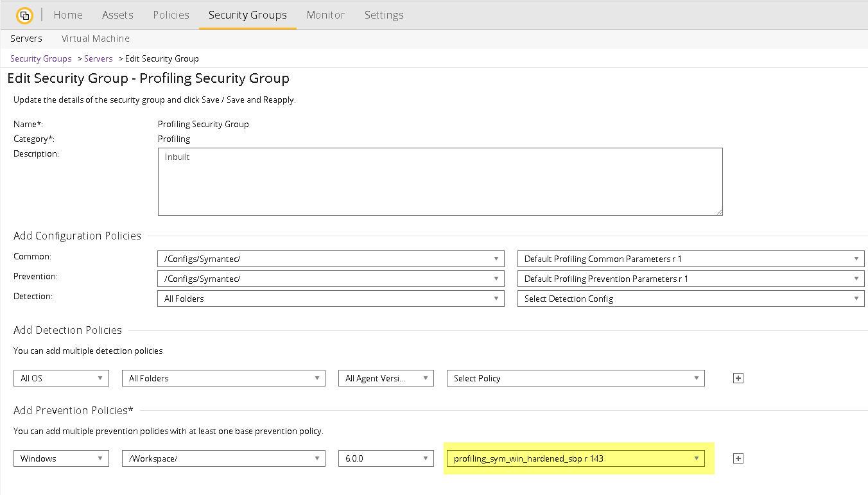This screenshot has width=868, height=495.
Task: Add another prevention policy with plus icon
Action: 738,458
